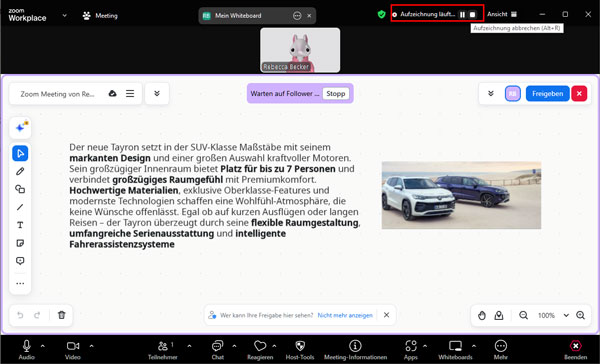
Task: Click the whiteboard title Zoom Meeting von Re...
Action: 57,94
